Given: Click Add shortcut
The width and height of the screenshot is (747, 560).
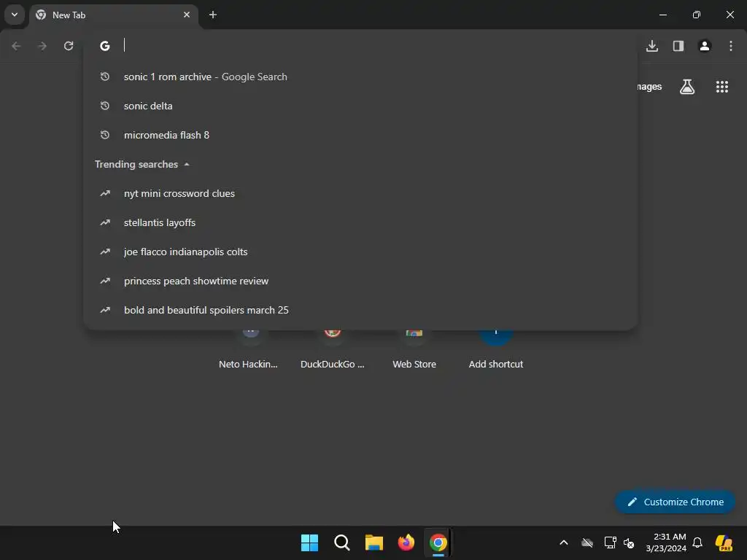Looking at the screenshot, I should tap(496, 351).
